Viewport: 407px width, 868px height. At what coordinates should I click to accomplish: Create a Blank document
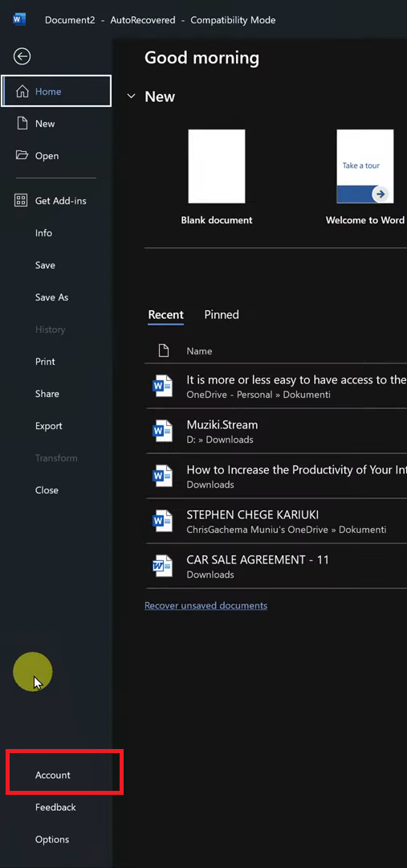[x=217, y=177]
